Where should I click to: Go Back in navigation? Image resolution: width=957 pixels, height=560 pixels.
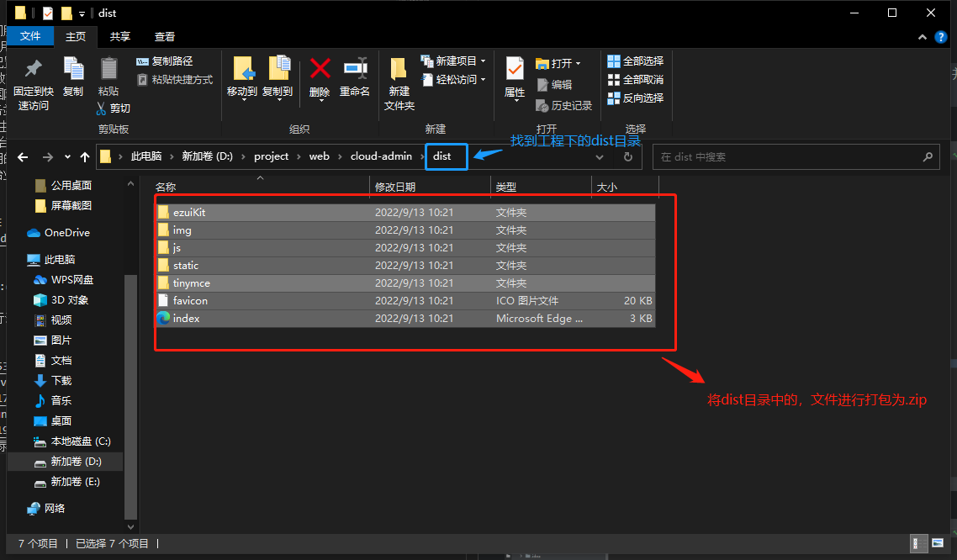coord(23,157)
